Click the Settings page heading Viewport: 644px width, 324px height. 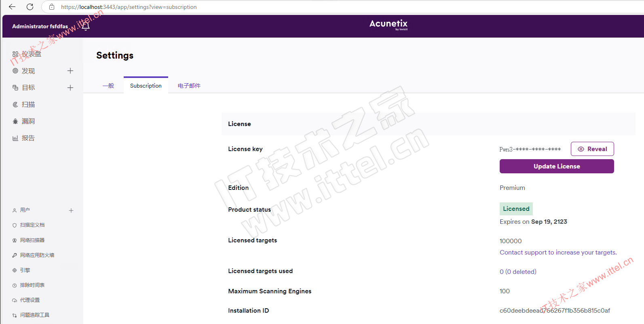[x=115, y=55]
